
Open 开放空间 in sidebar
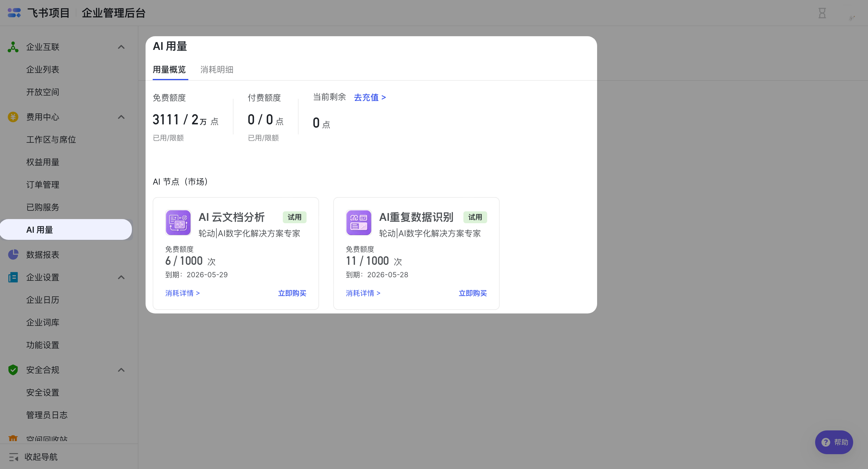tap(43, 92)
